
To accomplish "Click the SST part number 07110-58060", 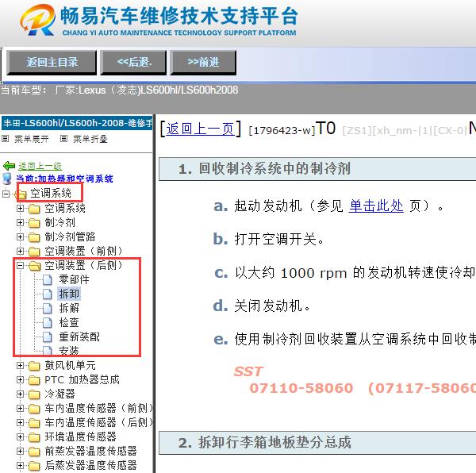I will [301, 388].
